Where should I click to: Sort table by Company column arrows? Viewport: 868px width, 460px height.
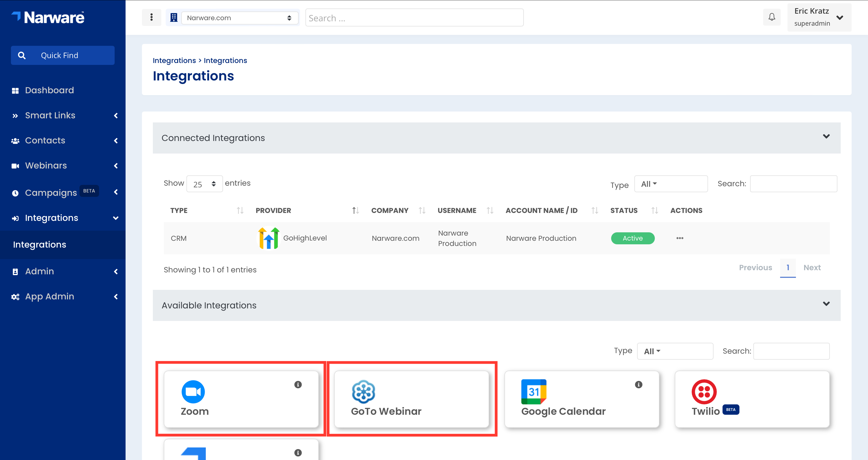422,210
